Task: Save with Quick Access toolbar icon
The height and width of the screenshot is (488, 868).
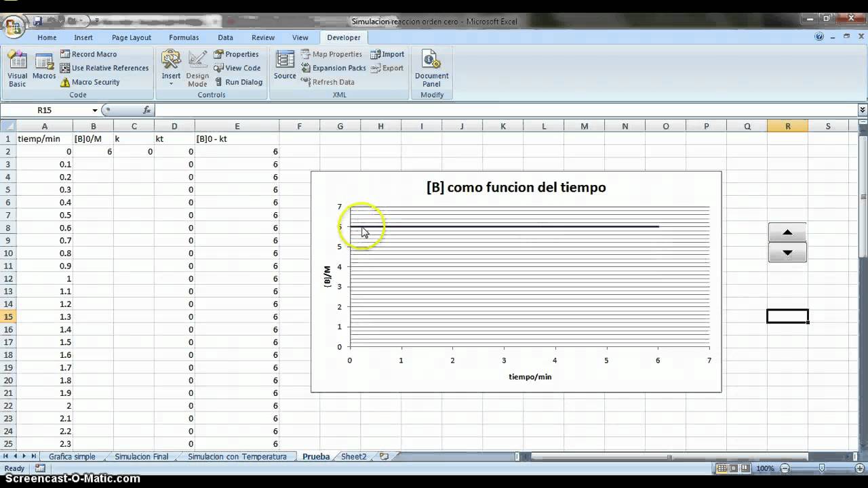Action: click(x=38, y=21)
